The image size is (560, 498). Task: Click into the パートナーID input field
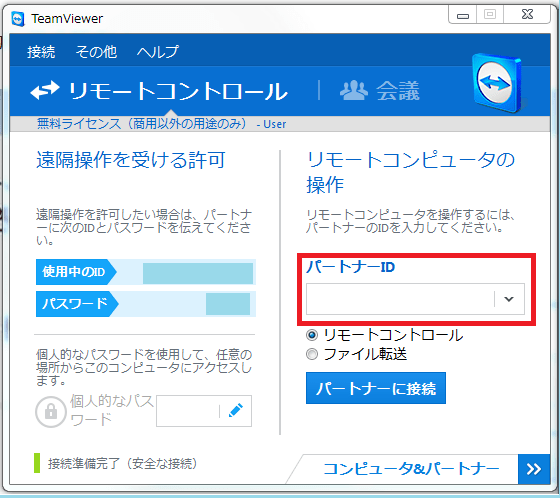click(400, 299)
